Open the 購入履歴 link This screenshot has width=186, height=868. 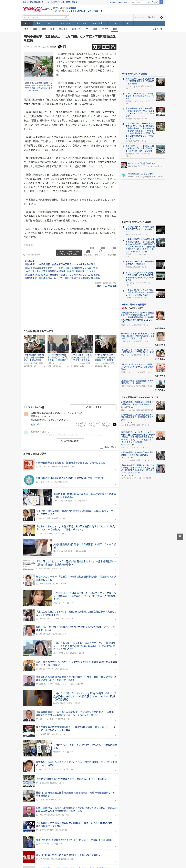[152, 18]
